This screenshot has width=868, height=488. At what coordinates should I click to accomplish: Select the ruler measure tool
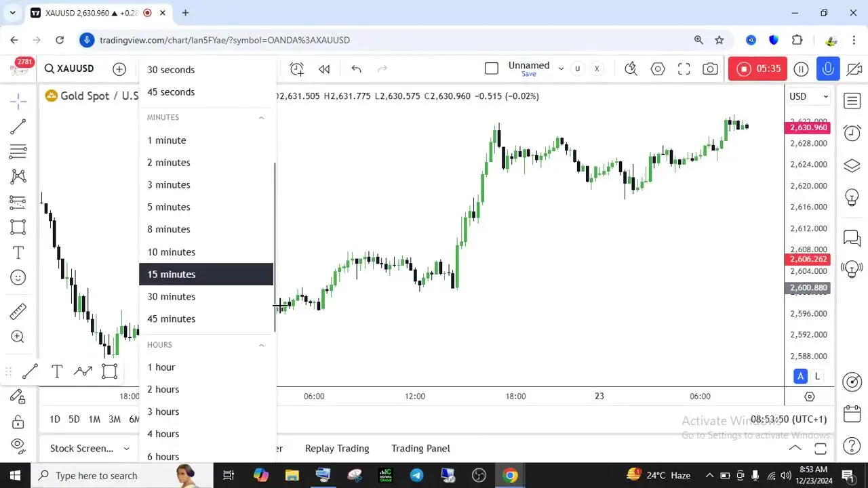[18, 311]
